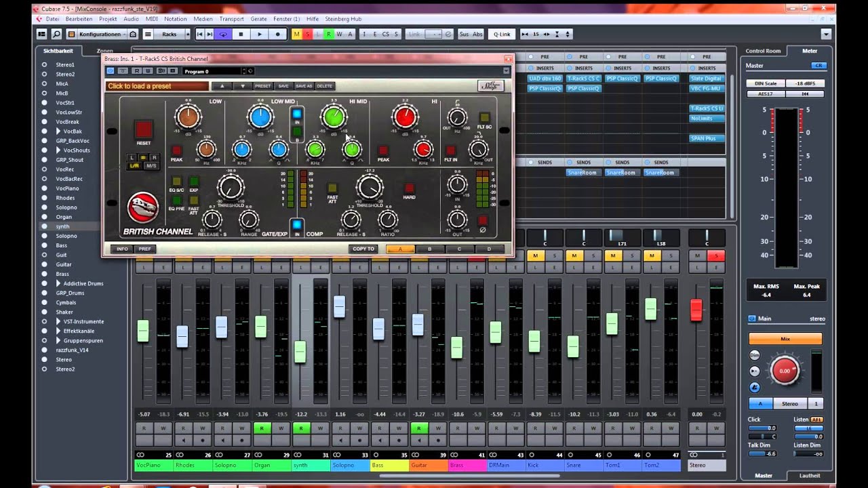Click the MixConsole search magnifier icon
Viewport: 868px width, 488px height.
click(56, 34)
